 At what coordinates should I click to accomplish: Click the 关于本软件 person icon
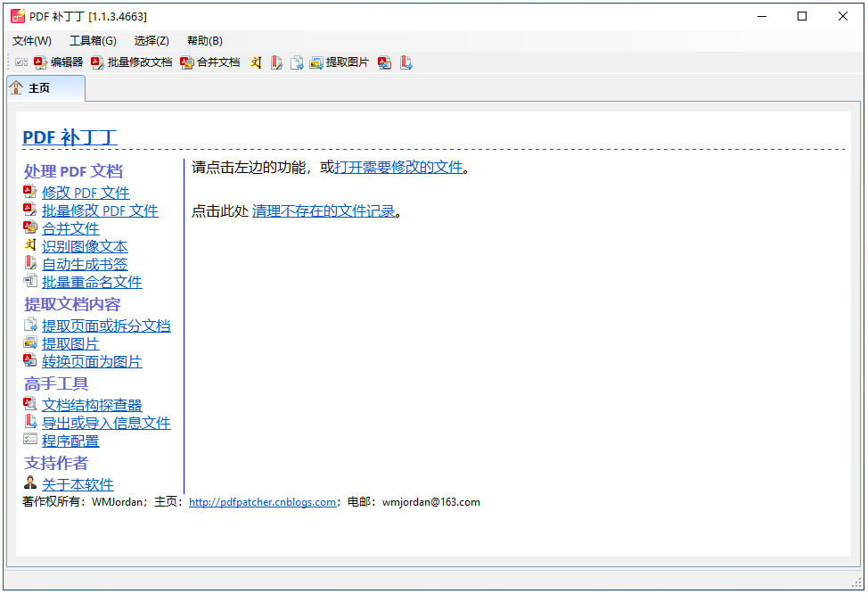(29, 483)
